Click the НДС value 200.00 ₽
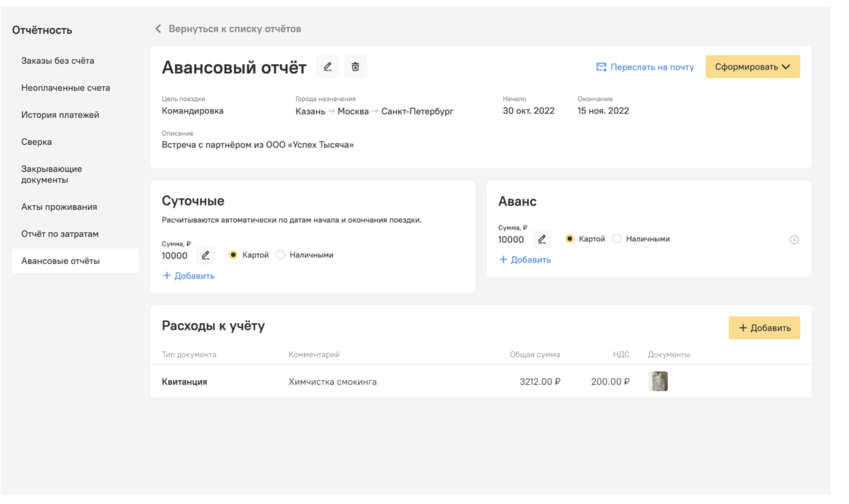This screenshot has width=849, height=504. 610,382
